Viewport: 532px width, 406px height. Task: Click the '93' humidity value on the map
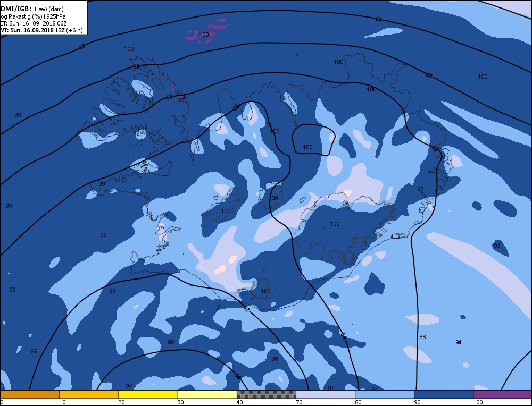[x=497, y=246]
